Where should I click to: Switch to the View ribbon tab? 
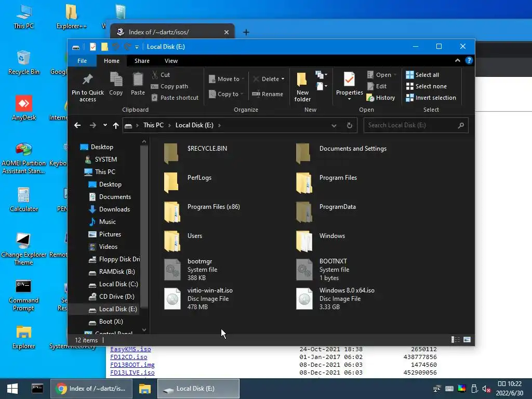pos(171,61)
